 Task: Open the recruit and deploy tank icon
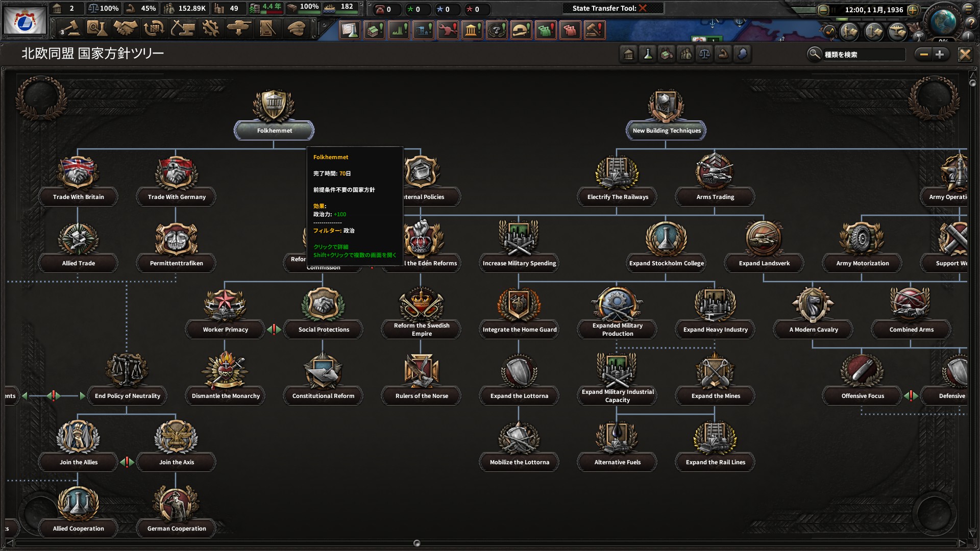click(239, 29)
